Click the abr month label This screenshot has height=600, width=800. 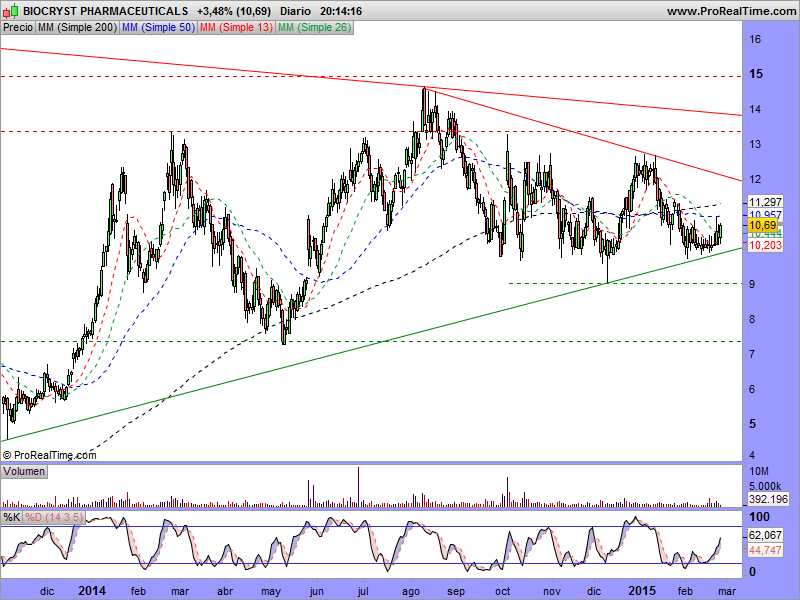pos(225,591)
